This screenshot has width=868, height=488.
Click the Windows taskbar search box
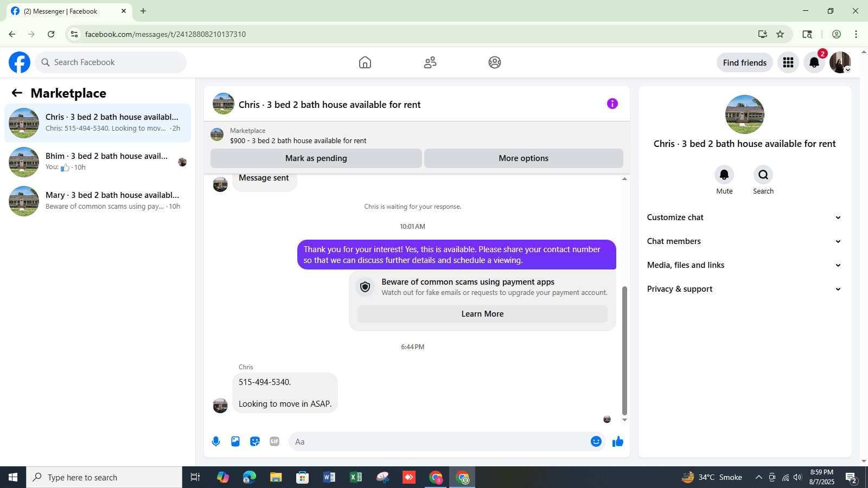tap(104, 477)
